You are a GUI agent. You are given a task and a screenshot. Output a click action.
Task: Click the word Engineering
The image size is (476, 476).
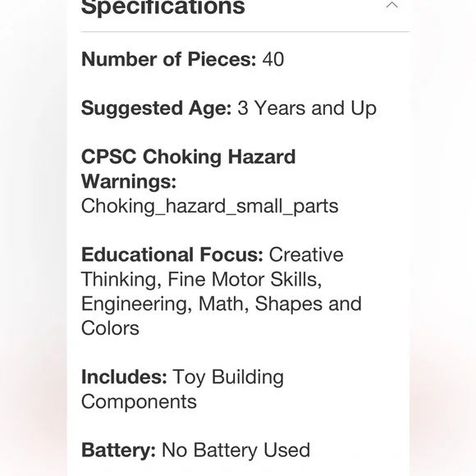(x=136, y=304)
